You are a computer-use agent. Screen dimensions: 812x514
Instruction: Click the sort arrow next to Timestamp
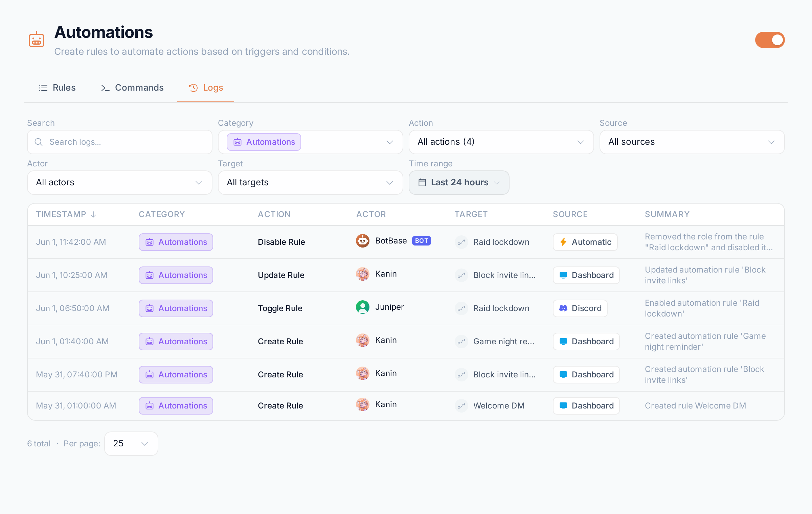(x=94, y=214)
